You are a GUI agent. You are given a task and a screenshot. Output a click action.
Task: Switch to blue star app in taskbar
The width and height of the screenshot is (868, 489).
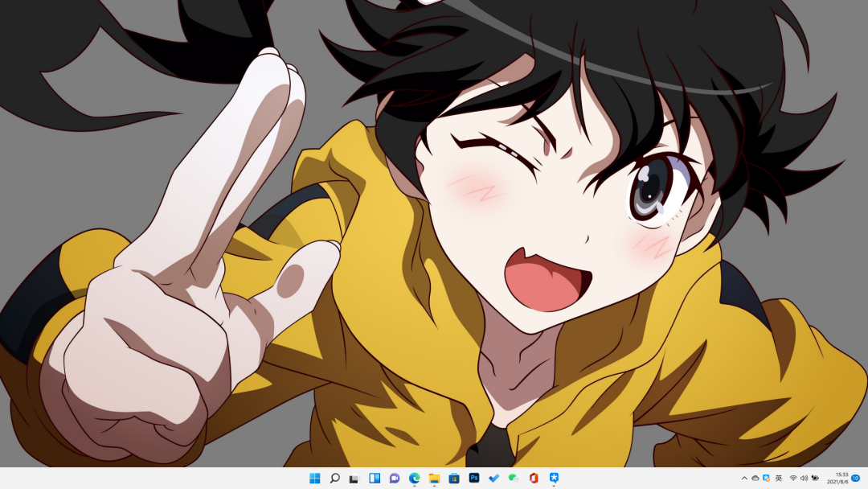554,479
